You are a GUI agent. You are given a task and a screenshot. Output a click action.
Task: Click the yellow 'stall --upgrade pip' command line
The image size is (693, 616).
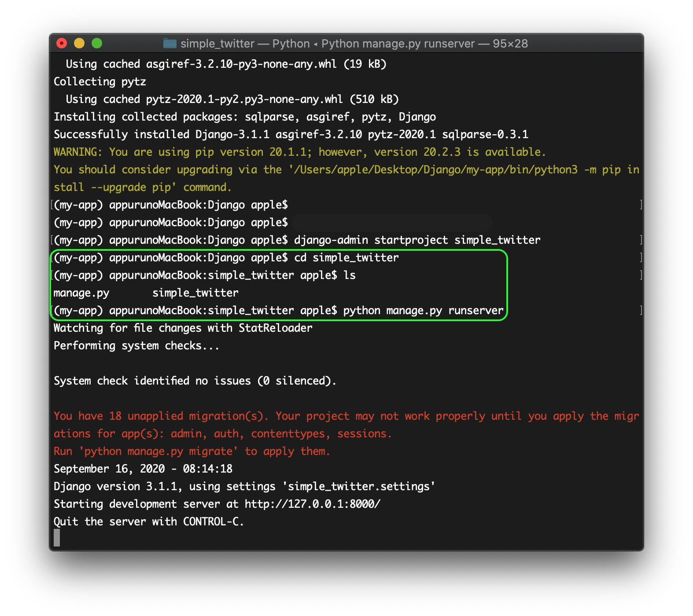(x=142, y=187)
